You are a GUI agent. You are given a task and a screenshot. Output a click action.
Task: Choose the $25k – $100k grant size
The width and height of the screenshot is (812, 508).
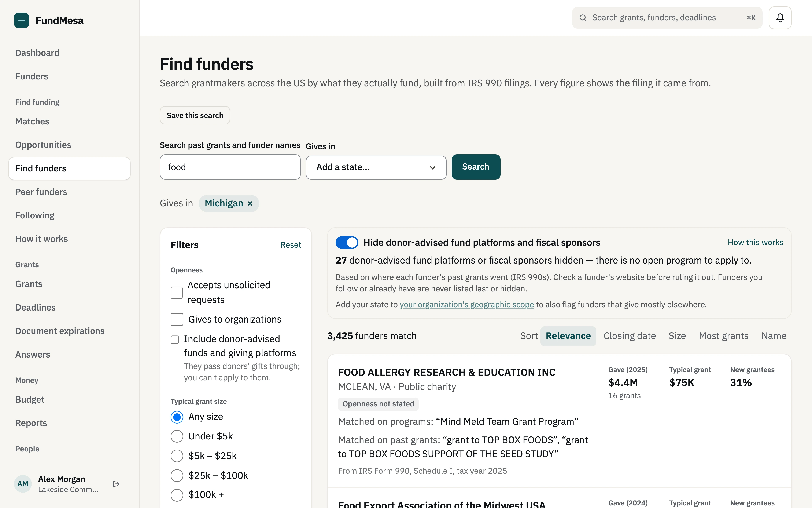coord(177,475)
